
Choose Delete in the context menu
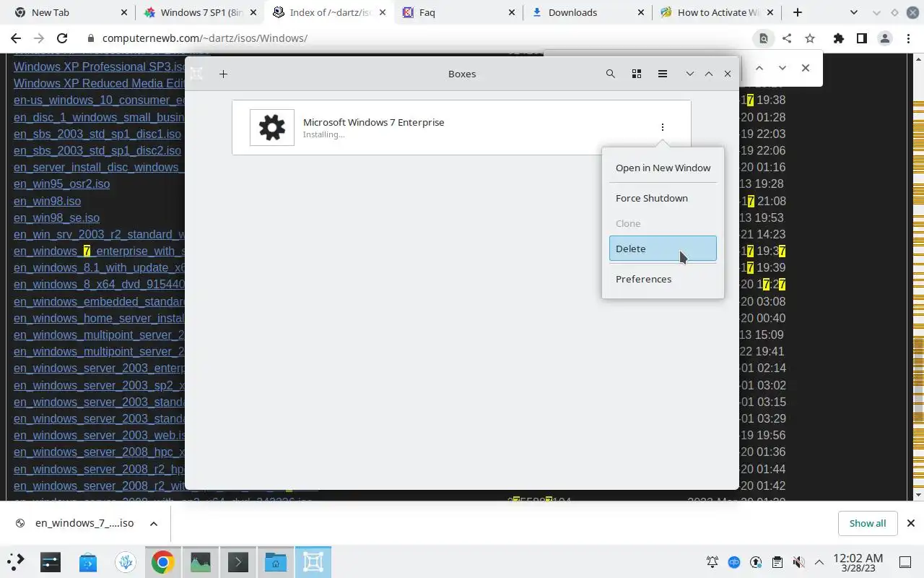coord(663,249)
